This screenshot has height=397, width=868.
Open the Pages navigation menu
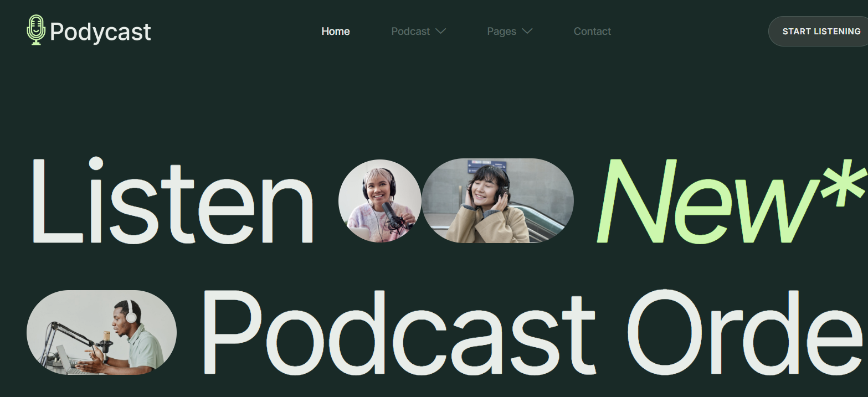(501, 32)
